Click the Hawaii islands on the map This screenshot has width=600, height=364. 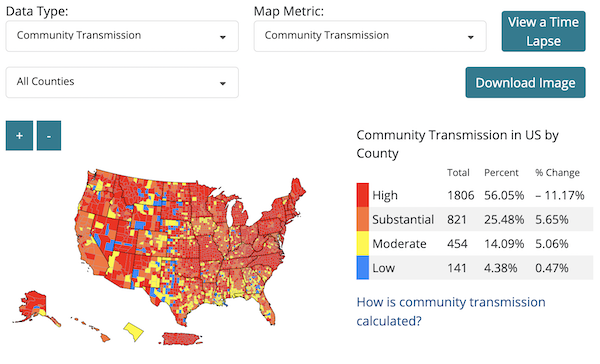click(x=92, y=329)
